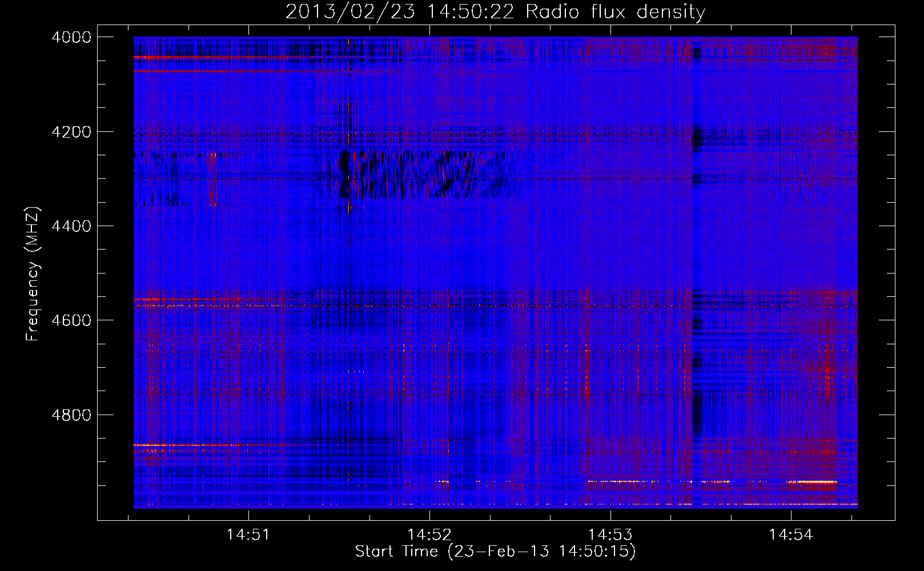Click the 14:54 time tick label
This screenshot has height=571, width=924.
click(791, 535)
